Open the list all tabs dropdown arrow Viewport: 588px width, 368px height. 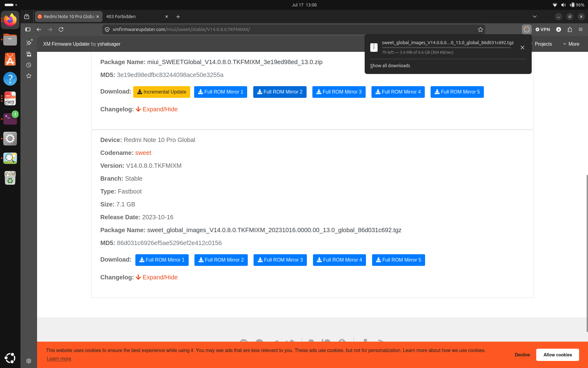(535, 17)
